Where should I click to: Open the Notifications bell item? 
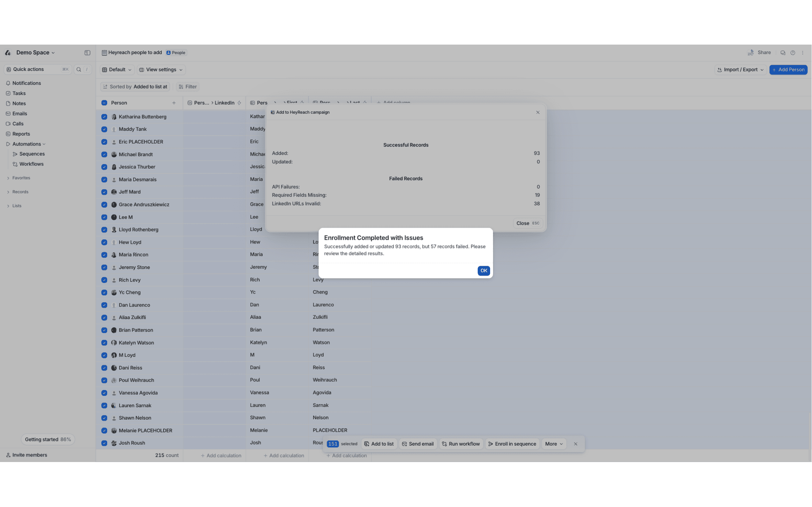tap(26, 83)
